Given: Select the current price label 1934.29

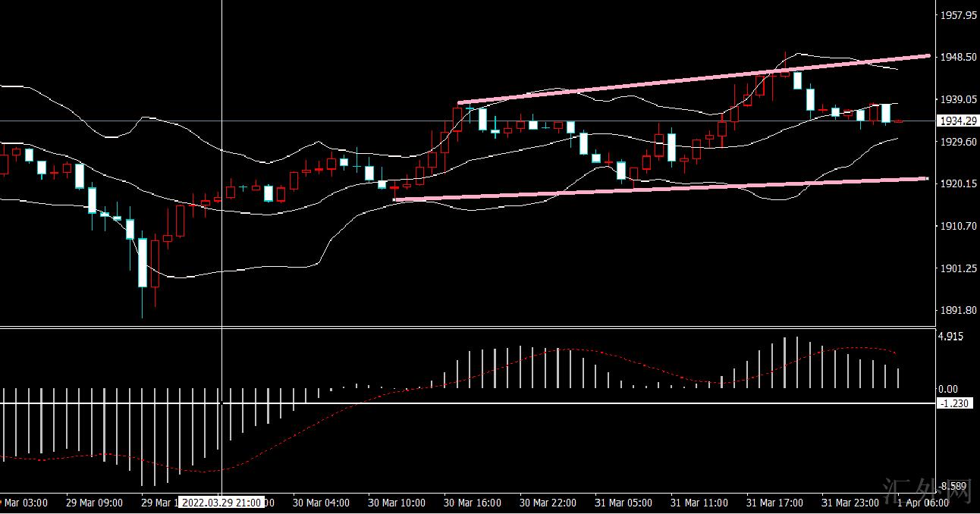Looking at the screenshot, I should pyautogui.click(x=957, y=121).
